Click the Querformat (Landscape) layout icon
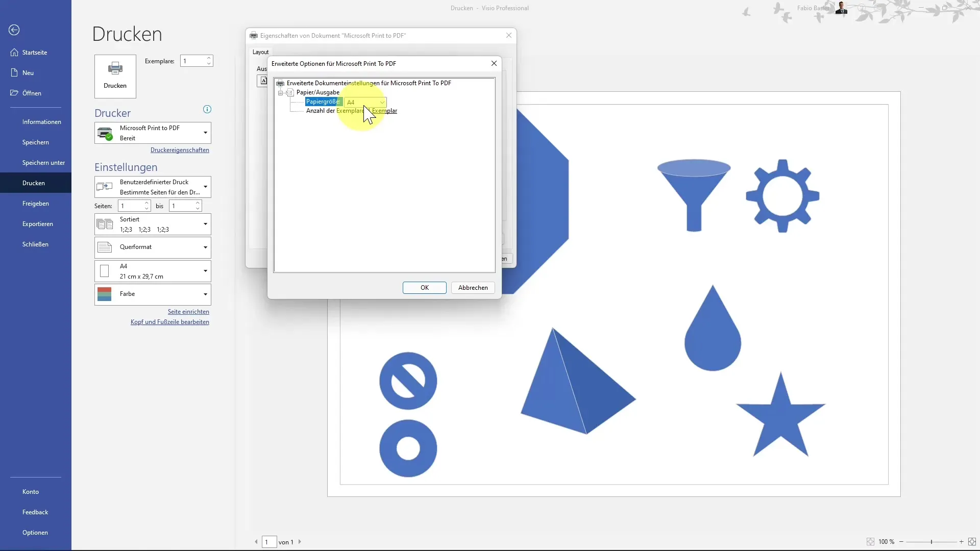 click(104, 247)
